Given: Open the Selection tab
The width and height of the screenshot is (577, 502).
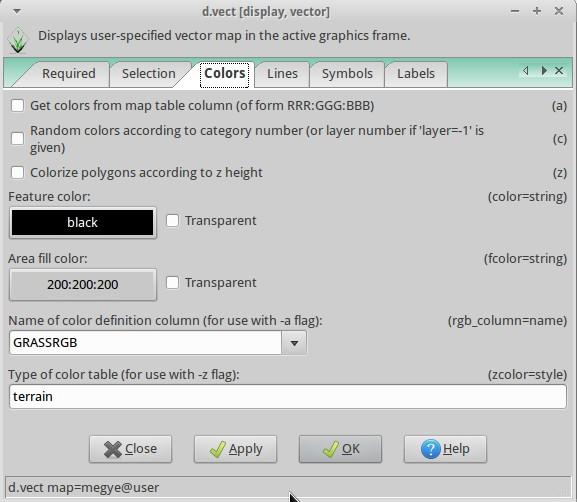Looking at the screenshot, I should point(149,74).
